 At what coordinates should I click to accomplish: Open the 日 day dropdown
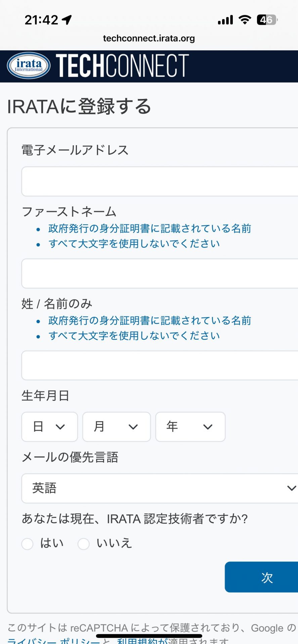(x=50, y=427)
